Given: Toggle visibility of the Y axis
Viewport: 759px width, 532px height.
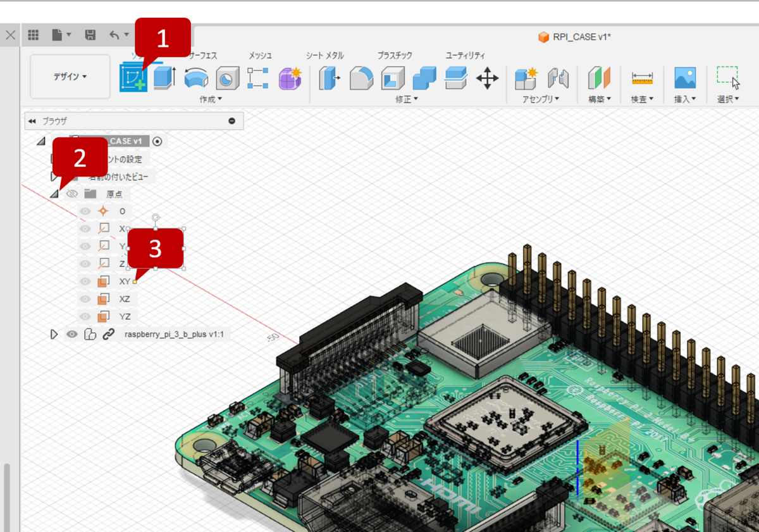Looking at the screenshot, I should point(85,246).
